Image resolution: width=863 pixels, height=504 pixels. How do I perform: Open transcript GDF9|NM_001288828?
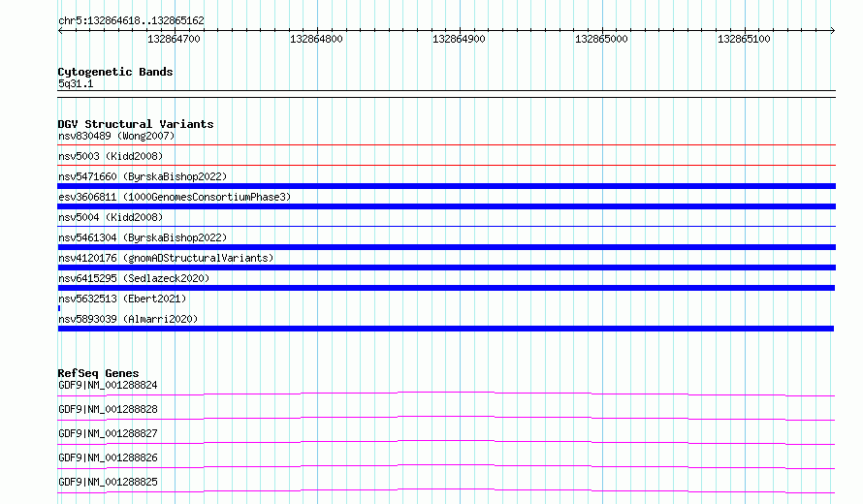(x=108, y=409)
